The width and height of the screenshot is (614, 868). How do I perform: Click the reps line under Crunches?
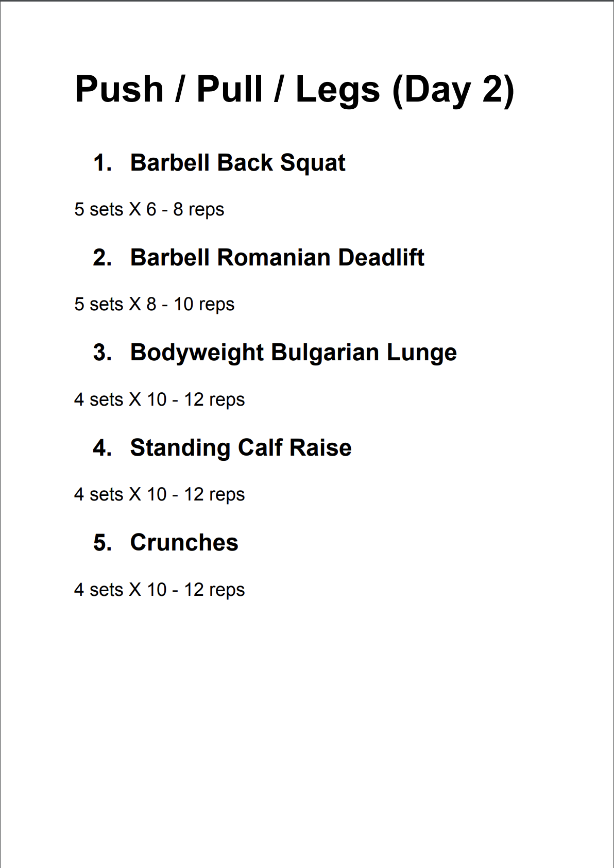tap(159, 590)
